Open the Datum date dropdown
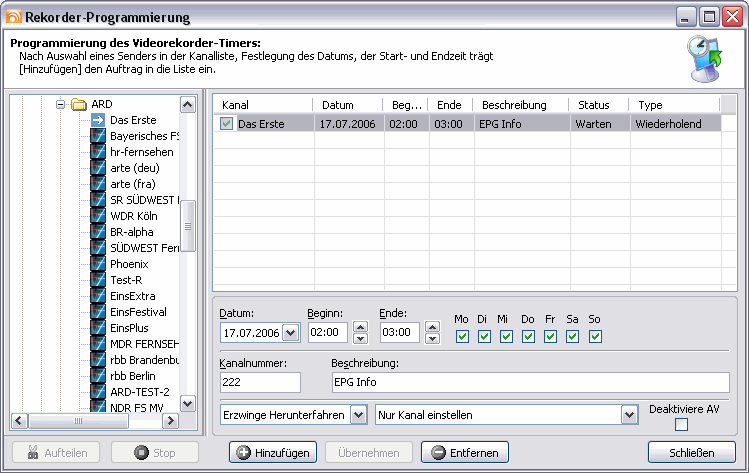Viewport: 749px width, 473px height. pyautogui.click(x=290, y=332)
